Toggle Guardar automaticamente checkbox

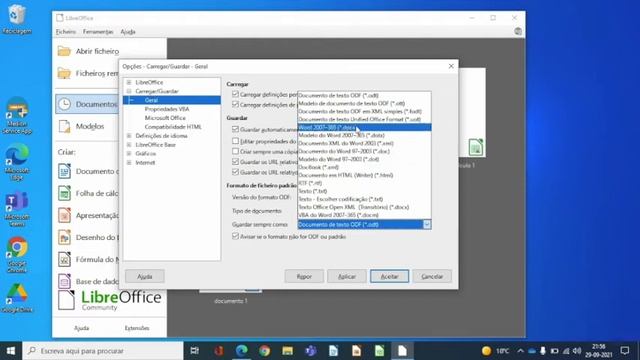235,129
